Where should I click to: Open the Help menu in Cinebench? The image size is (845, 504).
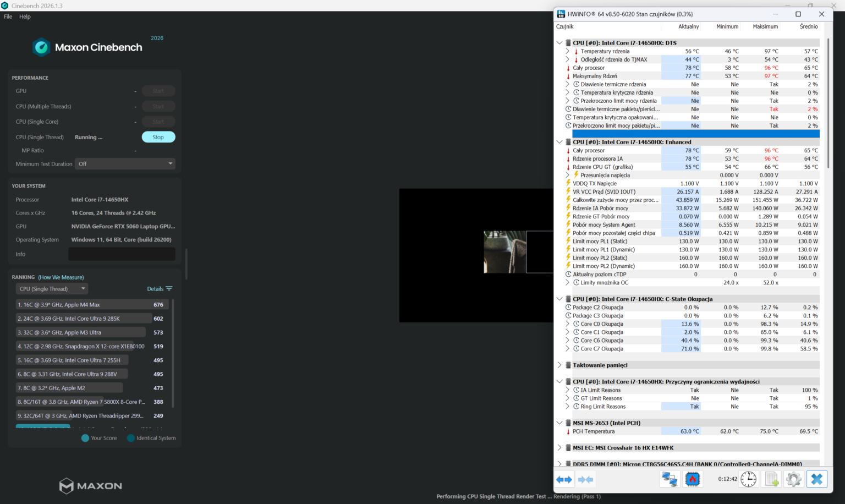[25, 17]
